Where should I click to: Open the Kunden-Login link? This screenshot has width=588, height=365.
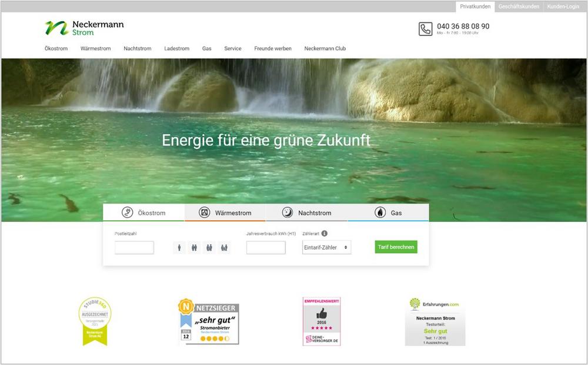click(563, 6)
